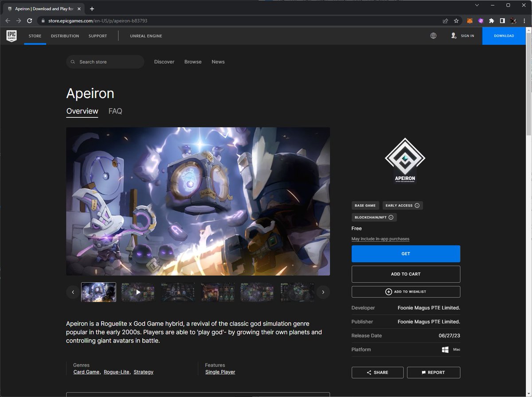Screen dimensions: 532x397
Task: Click the Report button
Action: pyautogui.click(x=434, y=373)
